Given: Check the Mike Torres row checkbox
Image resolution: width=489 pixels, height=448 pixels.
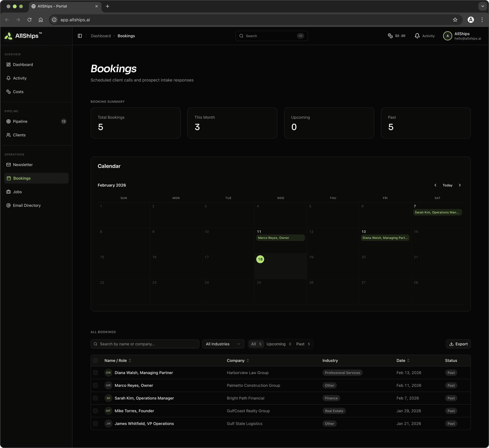Looking at the screenshot, I should coord(95,411).
